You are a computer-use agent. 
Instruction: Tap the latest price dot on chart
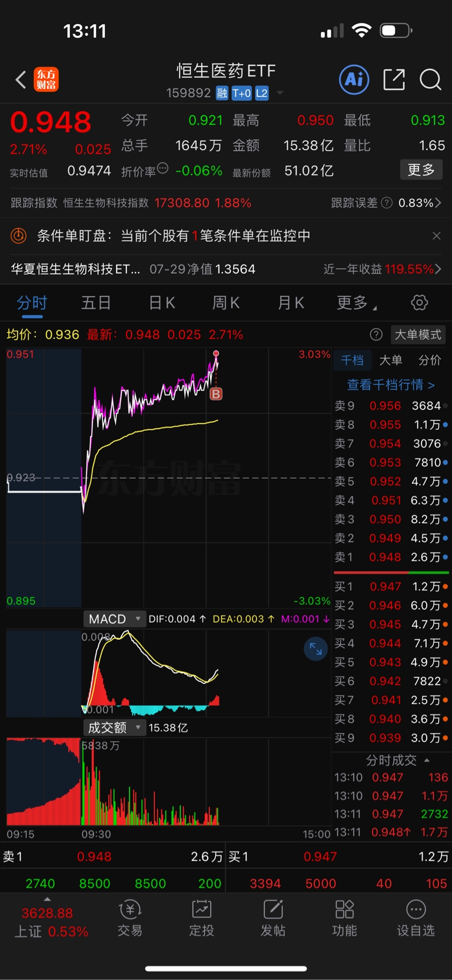coord(216,354)
